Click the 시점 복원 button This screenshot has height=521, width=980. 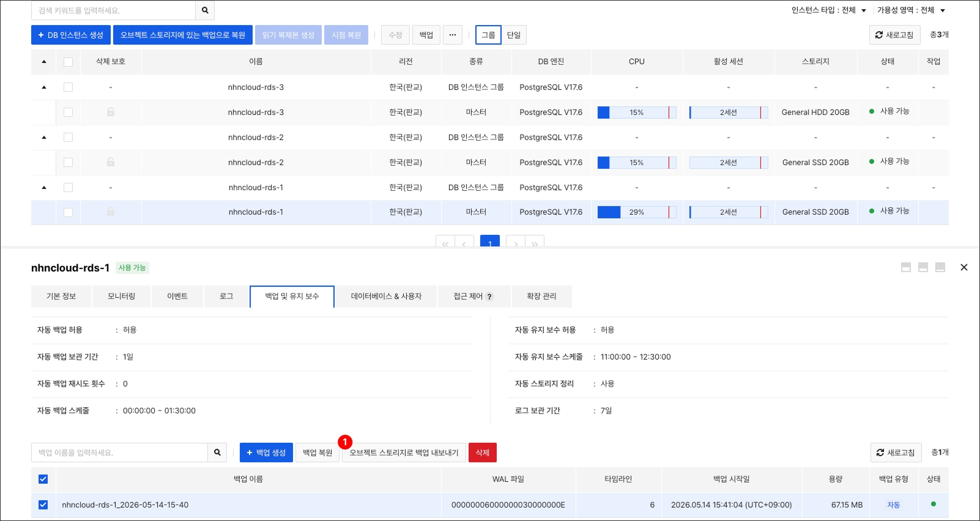pos(346,35)
